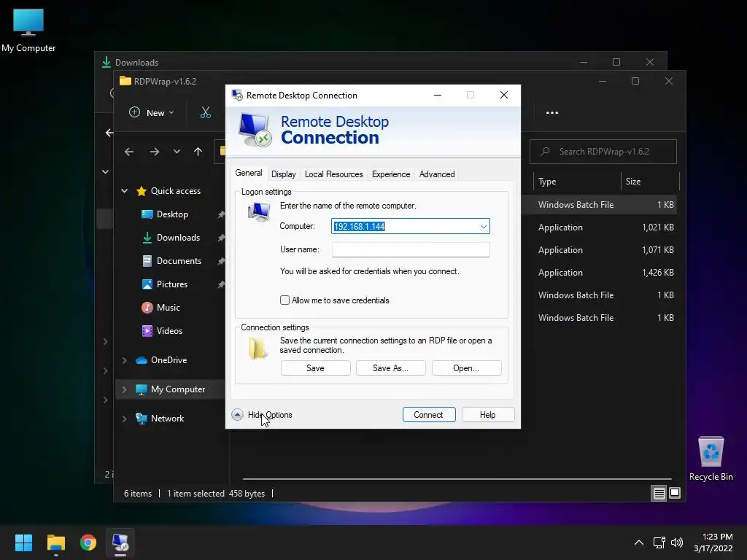Launch Google Chrome from the taskbar
The height and width of the screenshot is (560, 747).
88,542
